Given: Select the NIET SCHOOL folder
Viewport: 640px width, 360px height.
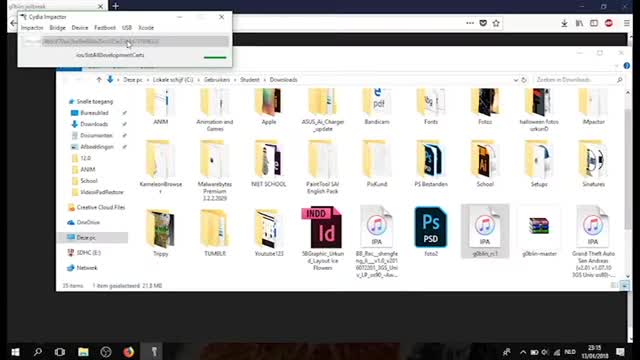Looking at the screenshot, I should click(269, 164).
